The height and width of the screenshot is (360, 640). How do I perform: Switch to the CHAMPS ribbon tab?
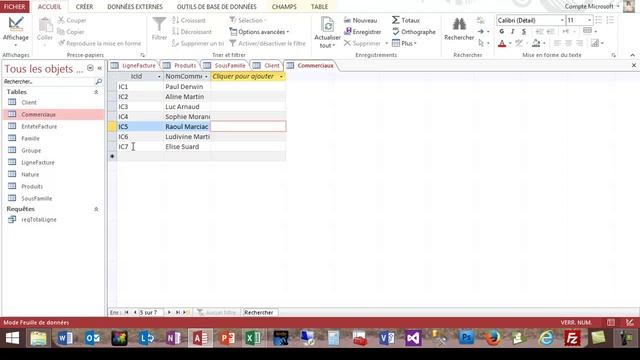tap(284, 7)
